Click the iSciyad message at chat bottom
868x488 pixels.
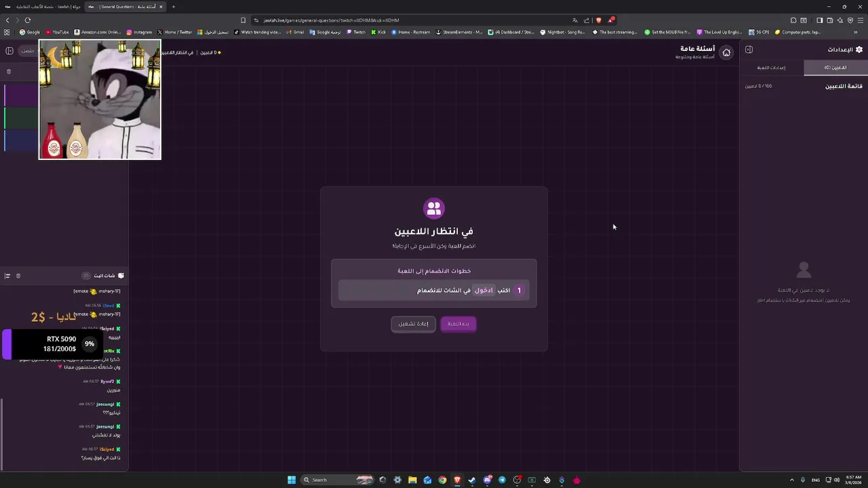coord(100,457)
